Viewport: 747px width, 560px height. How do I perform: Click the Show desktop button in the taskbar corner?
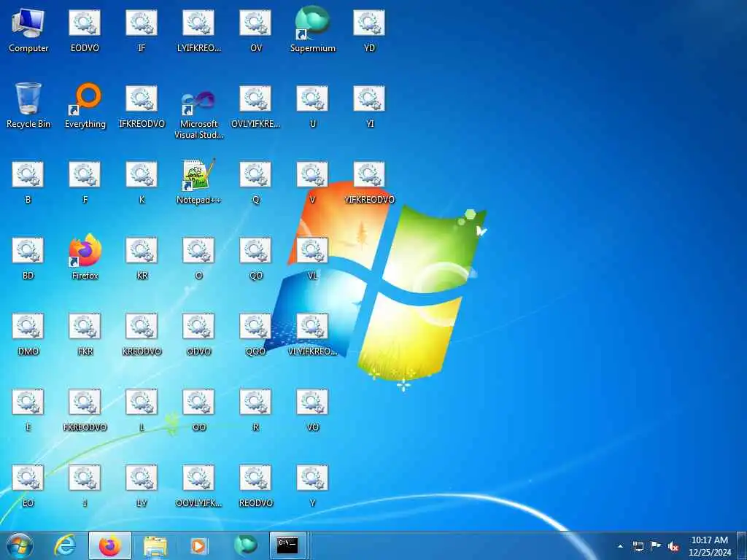(743, 545)
